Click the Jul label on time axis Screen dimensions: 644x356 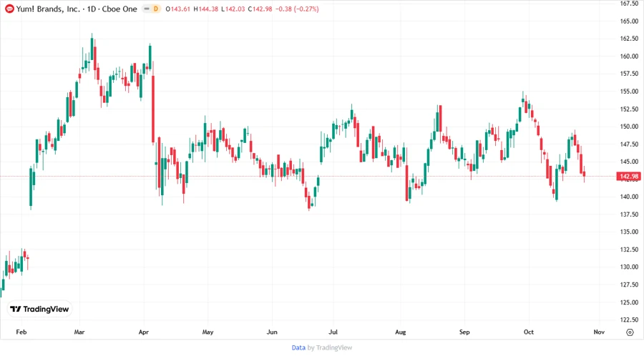[x=333, y=332]
